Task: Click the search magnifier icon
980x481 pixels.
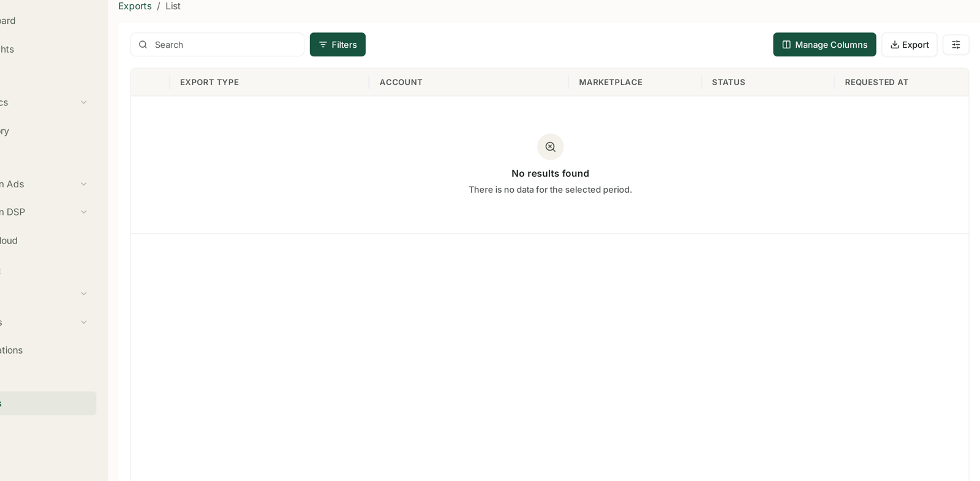Action: [x=143, y=45]
